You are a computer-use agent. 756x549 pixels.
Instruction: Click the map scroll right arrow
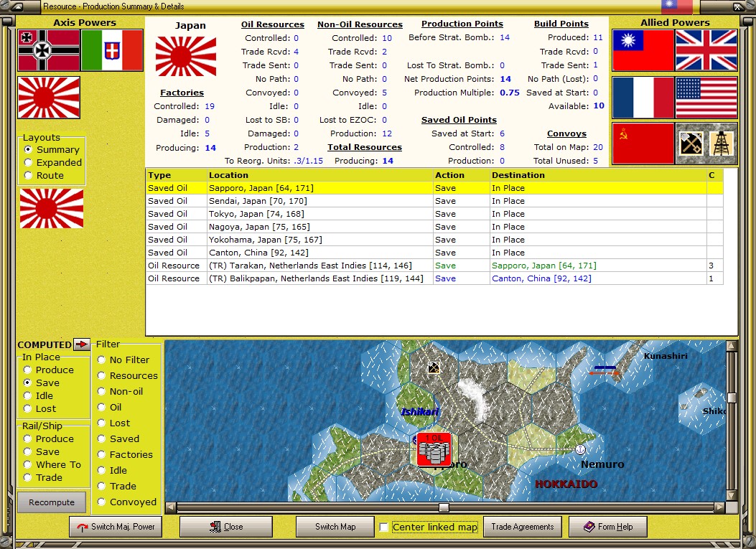719,507
